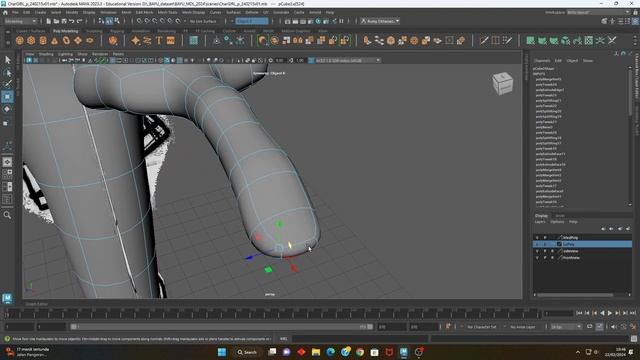Toggle R display type of sideview layer
Image resolution: width=640 pixels, height=360 pixels.
point(552,251)
